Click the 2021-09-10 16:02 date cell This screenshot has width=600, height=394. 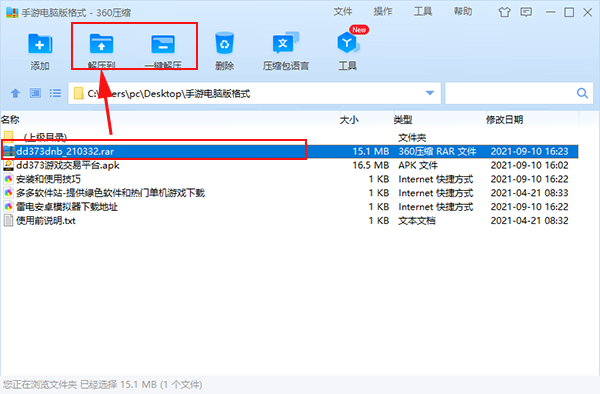click(530, 165)
